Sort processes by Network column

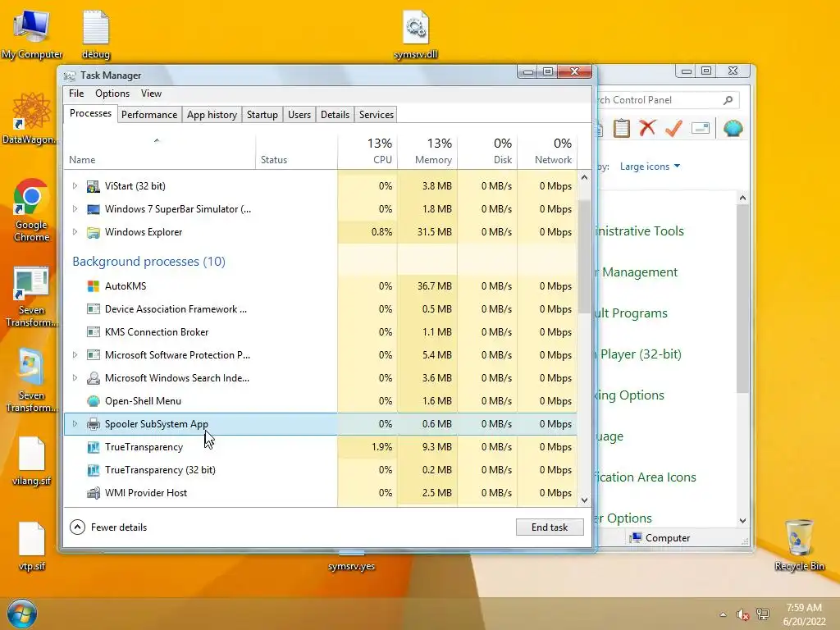547,152
